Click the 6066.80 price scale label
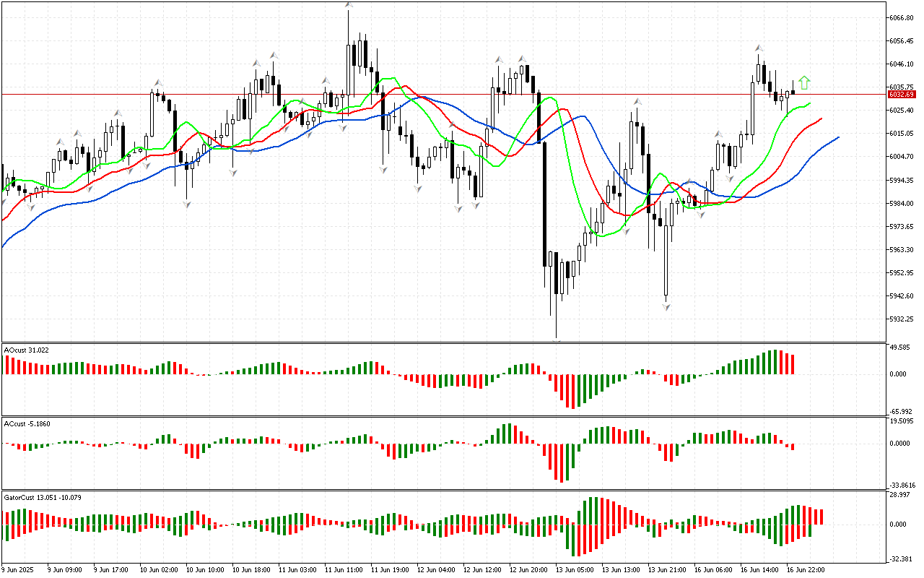This screenshot has height=578, width=924. click(x=902, y=17)
